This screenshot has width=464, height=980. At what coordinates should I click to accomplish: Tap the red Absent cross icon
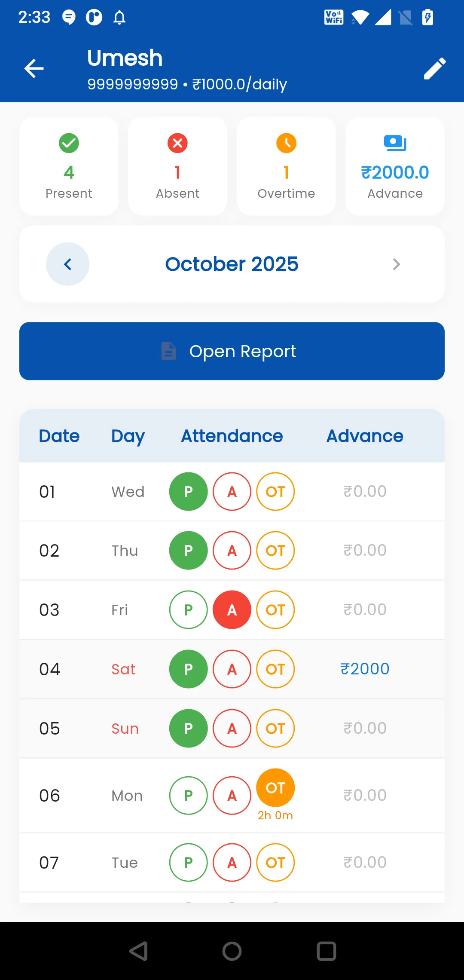(x=177, y=143)
